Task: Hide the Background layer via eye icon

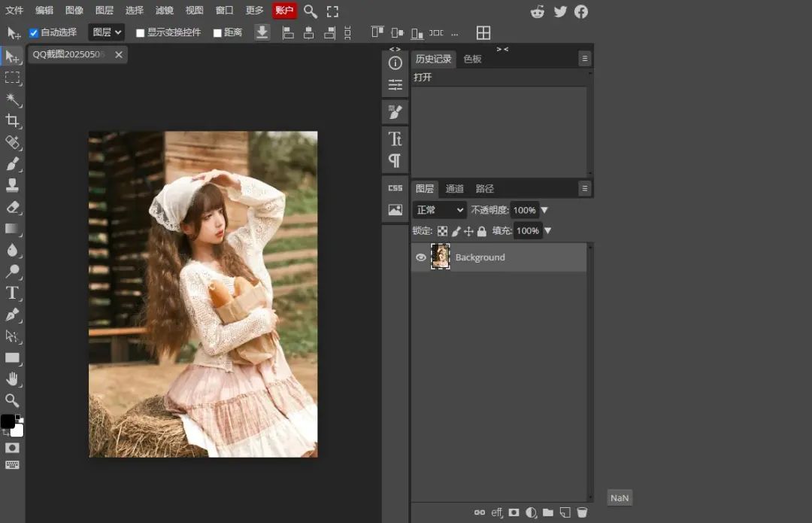Action: (421, 257)
